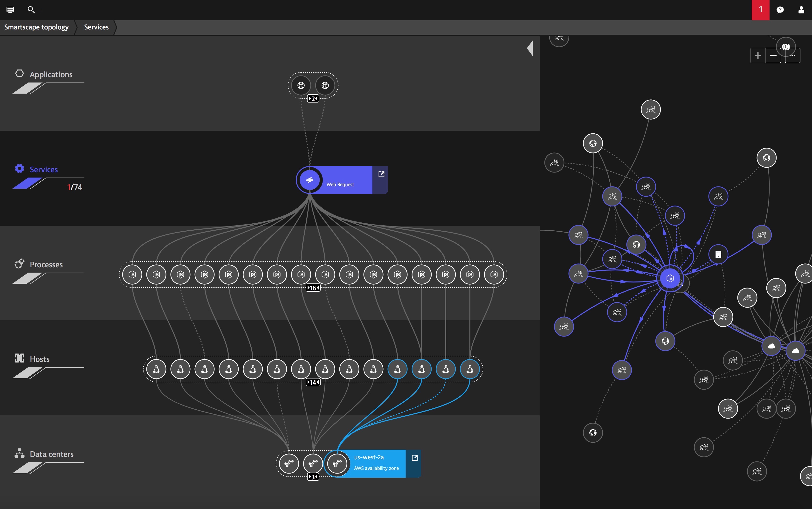Select the left cloud node in graph
Screen dimensions: 812x509
tap(771, 346)
